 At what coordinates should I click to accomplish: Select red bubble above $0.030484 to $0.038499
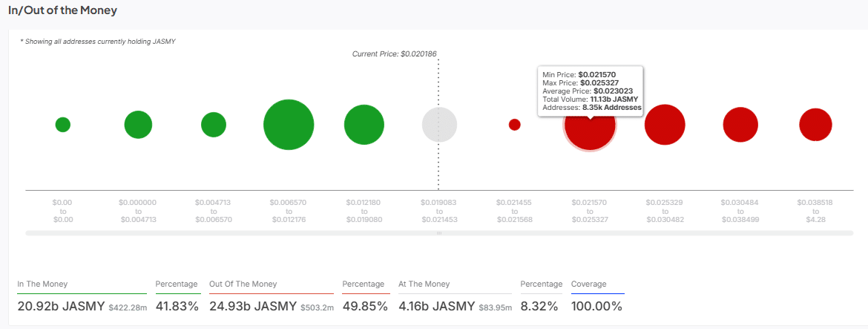[740, 125]
